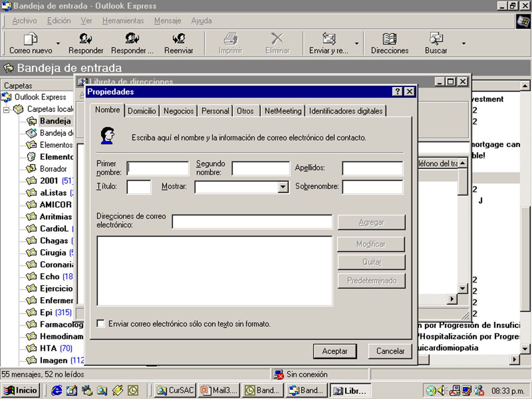Click the Eliminar X icon

(277, 39)
